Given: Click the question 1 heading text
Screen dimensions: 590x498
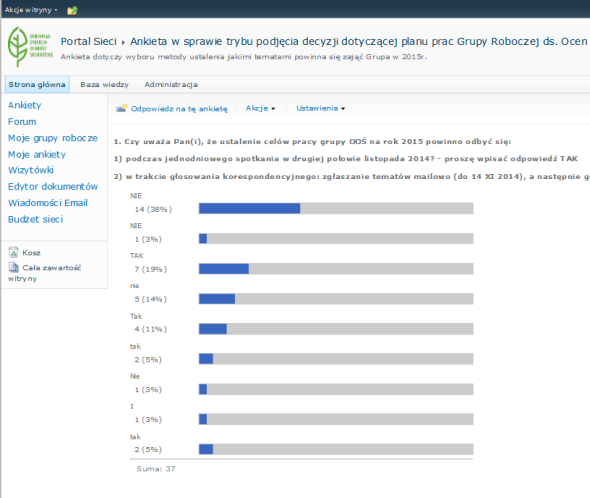Looking at the screenshot, I should point(312,142).
